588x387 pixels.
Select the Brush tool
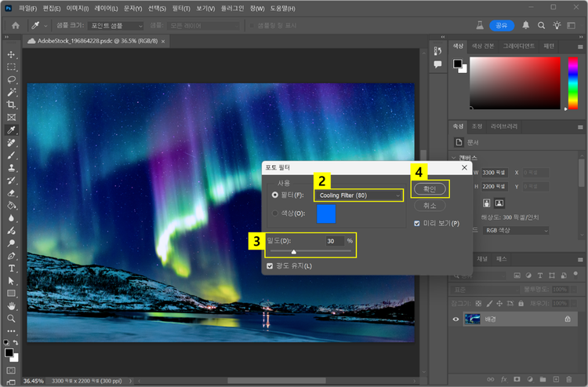pyautogui.click(x=11, y=155)
